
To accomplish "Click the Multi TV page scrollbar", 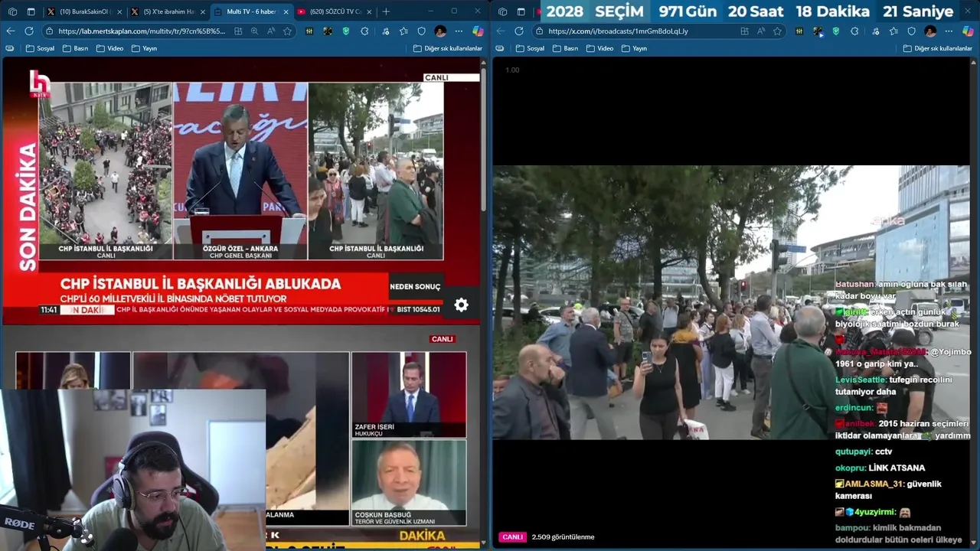I will point(483,138).
